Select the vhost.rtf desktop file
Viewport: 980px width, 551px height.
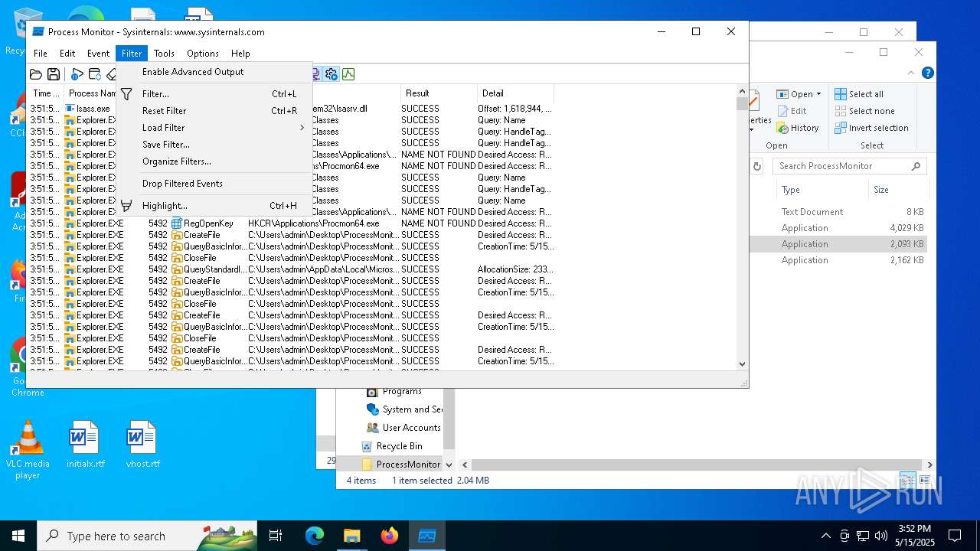142,445
